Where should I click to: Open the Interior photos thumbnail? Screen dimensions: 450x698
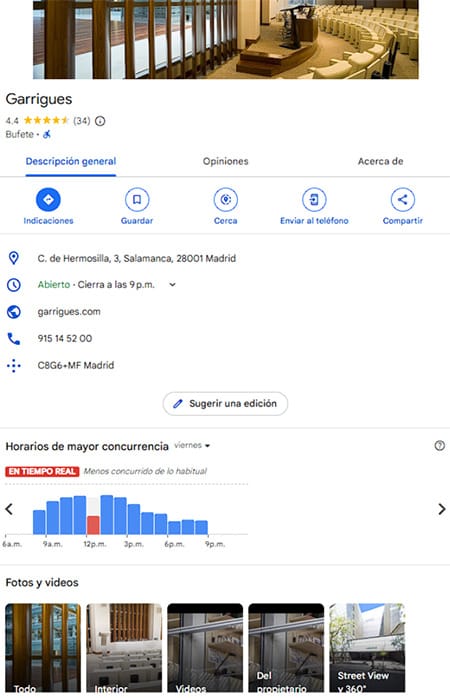(x=124, y=648)
